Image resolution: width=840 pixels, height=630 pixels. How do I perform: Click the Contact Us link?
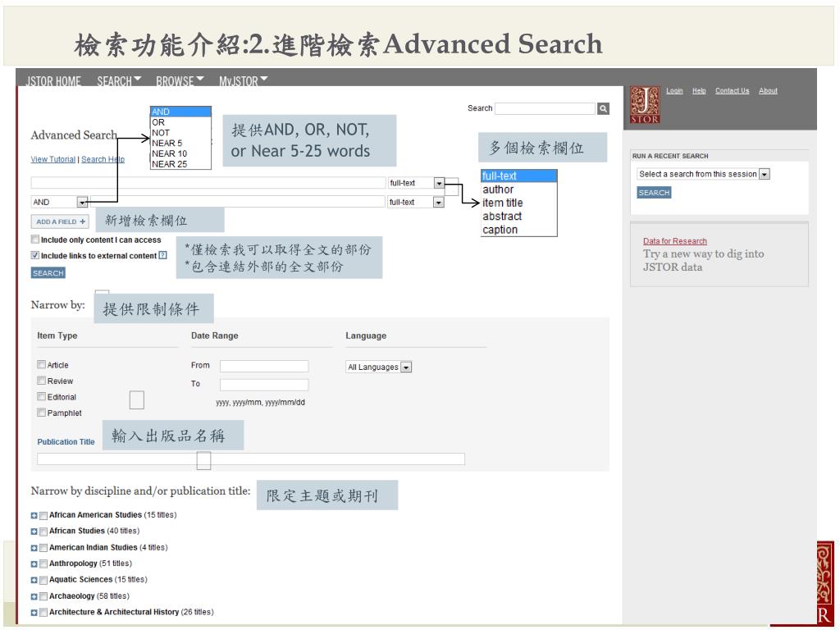[x=733, y=91]
